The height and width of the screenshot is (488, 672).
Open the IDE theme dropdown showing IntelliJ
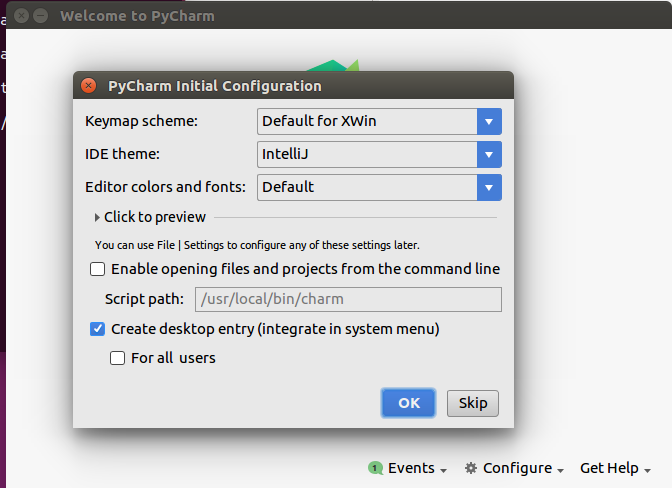point(379,154)
